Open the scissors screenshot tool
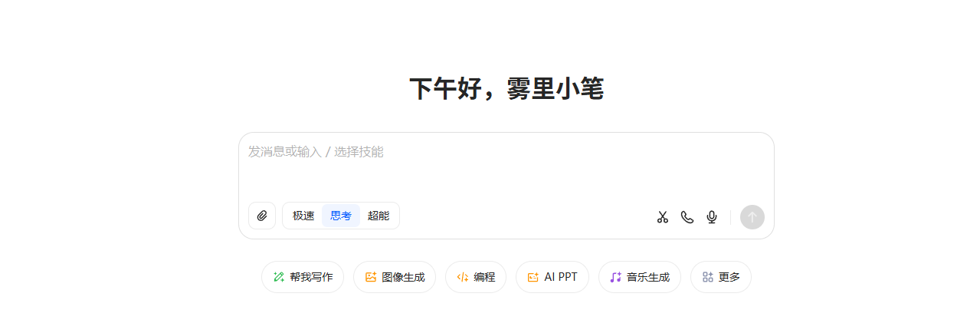The image size is (980, 333). pyautogui.click(x=663, y=217)
